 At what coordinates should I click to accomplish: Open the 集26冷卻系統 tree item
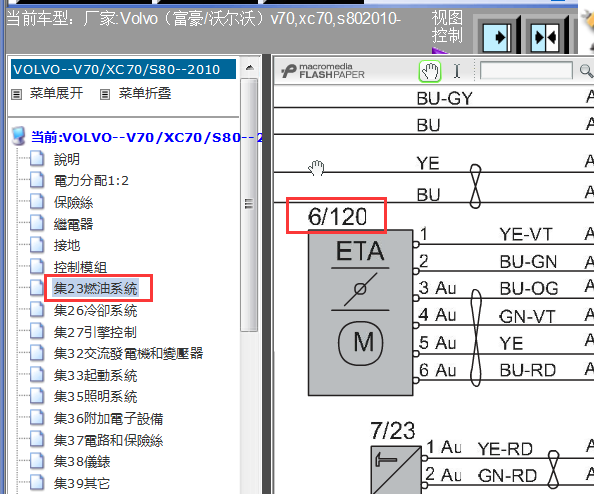tap(95, 311)
